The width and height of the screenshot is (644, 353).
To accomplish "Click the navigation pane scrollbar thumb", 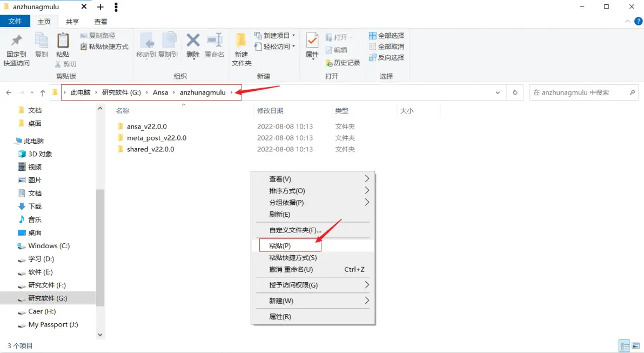I will coord(100,248).
